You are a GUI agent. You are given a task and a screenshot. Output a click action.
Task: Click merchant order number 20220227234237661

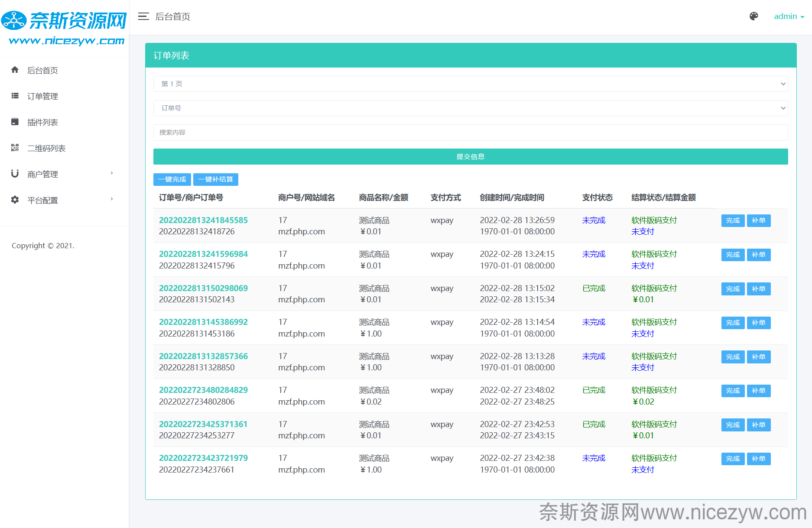[x=197, y=470]
